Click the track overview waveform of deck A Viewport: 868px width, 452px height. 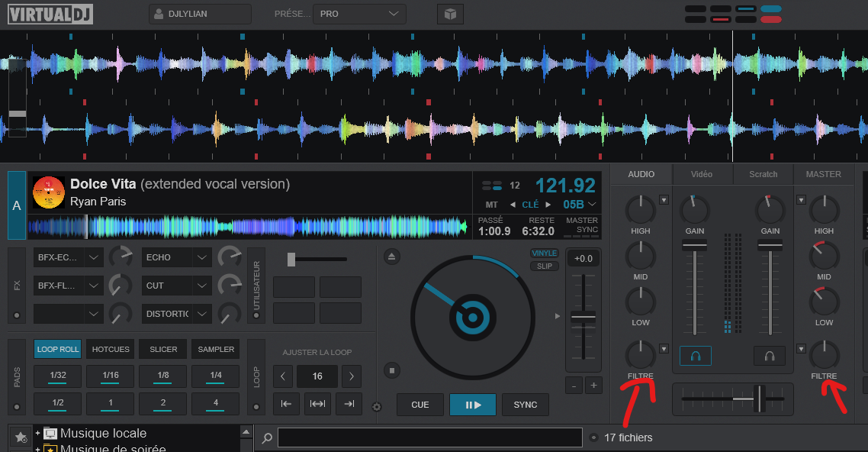[248, 227]
